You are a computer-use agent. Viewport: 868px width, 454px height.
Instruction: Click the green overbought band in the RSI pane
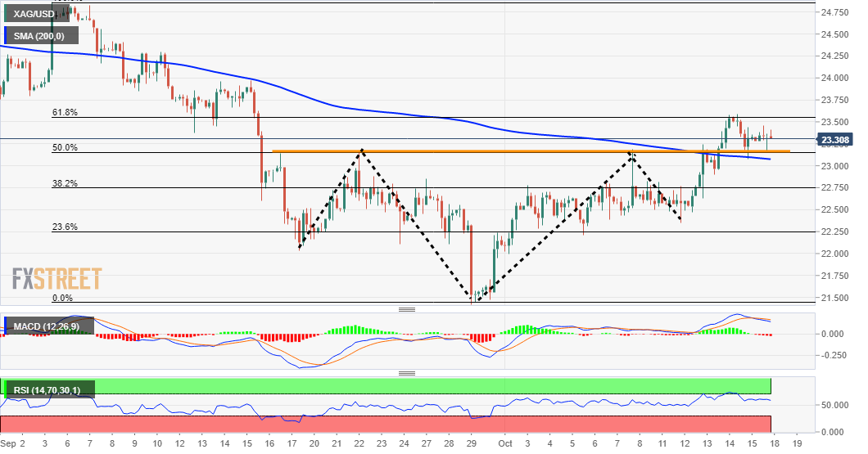(386, 386)
